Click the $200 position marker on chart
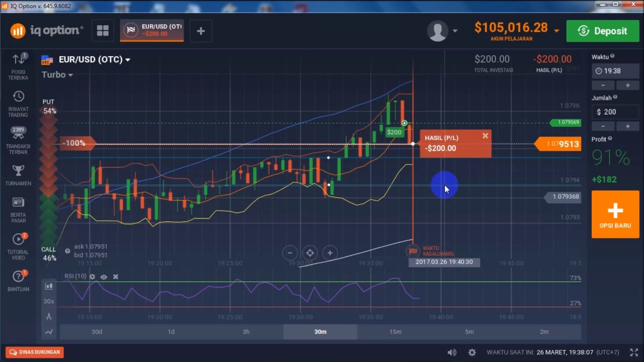This screenshot has width=644, height=362. point(394,132)
